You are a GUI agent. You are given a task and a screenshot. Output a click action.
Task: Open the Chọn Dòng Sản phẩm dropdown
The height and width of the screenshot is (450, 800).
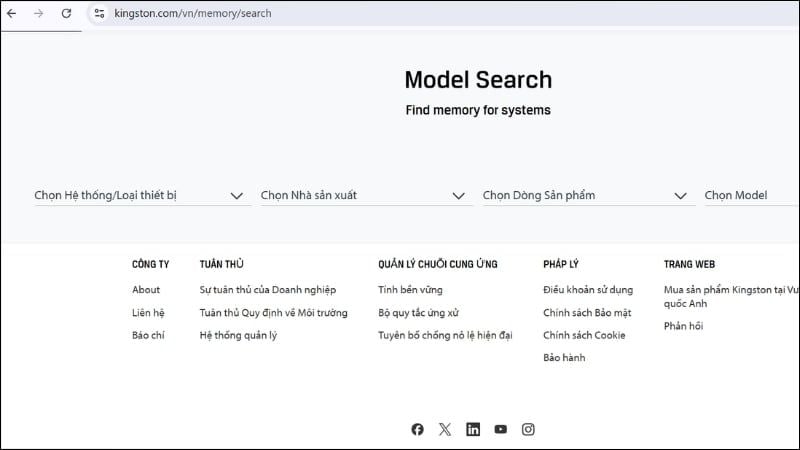tap(585, 196)
